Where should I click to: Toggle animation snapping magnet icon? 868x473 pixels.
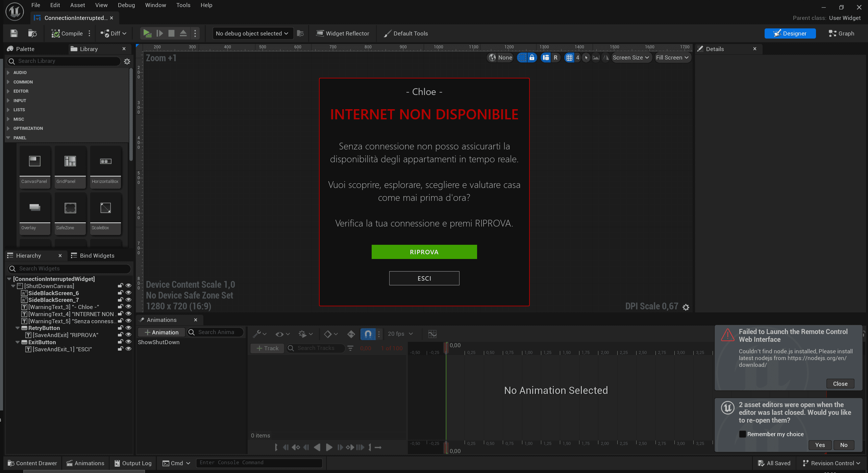368,334
